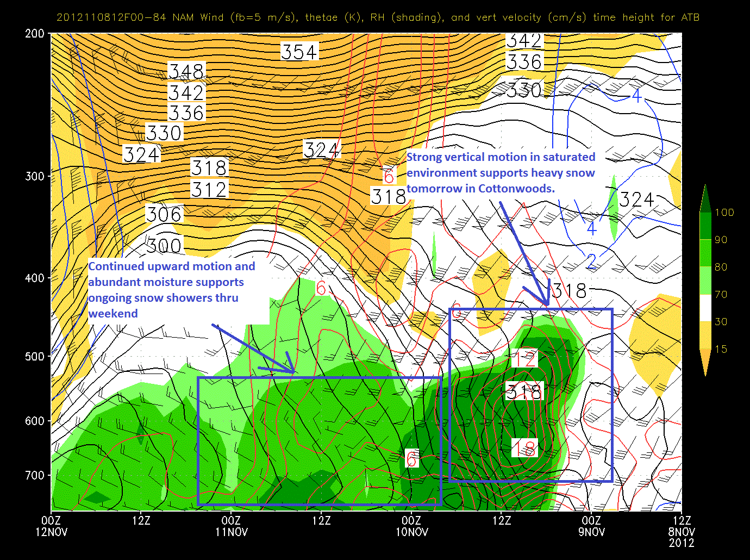Click the 300 theta-e contour label
The image size is (750, 560).
(x=164, y=246)
